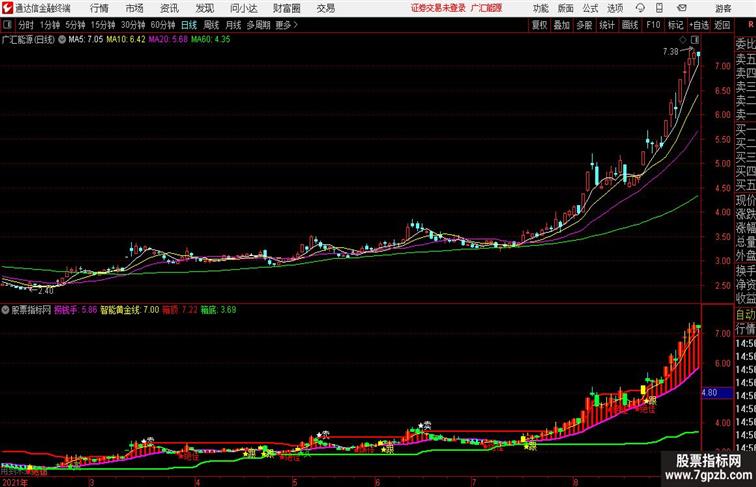Image resolution: width=756 pixels, height=487 pixels.
Task: Click the 通达信 red logo icon
Action: [7, 8]
